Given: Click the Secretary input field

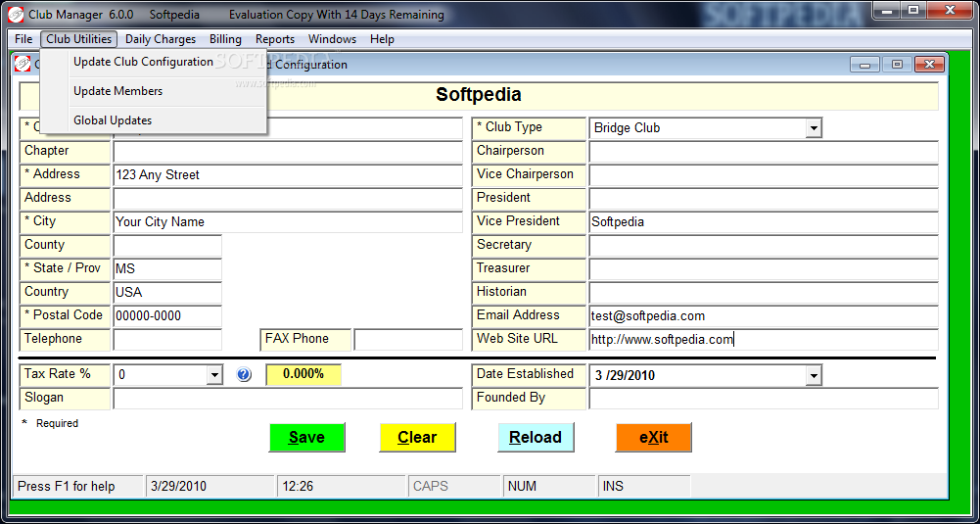Looking at the screenshot, I should (x=764, y=245).
